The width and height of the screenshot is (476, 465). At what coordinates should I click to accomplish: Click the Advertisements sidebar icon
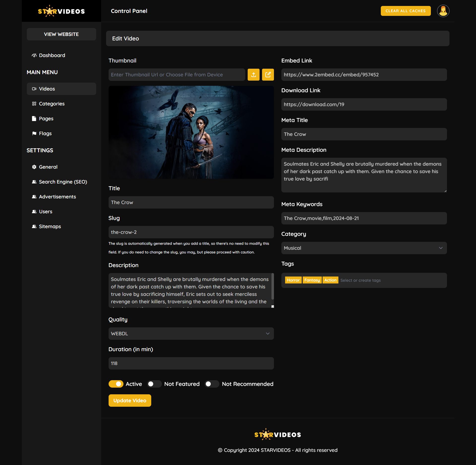[x=34, y=197]
